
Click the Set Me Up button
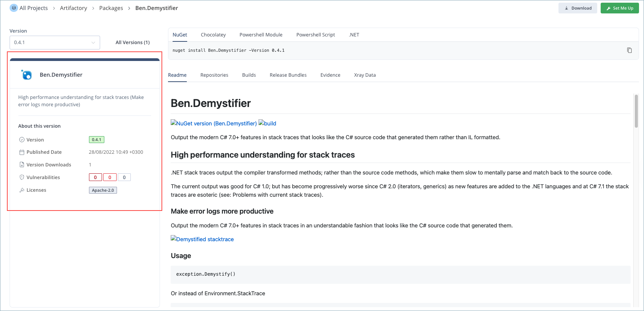(x=619, y=8)
